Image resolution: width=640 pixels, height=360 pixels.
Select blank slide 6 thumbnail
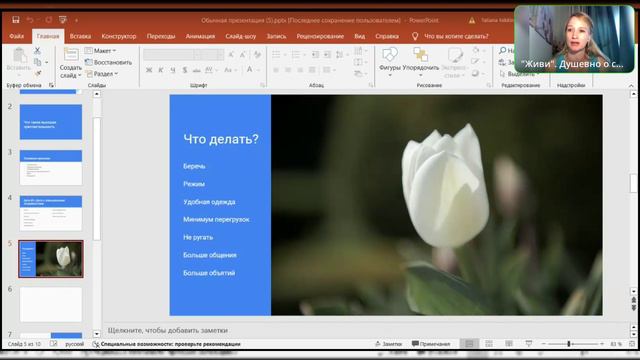point(51,304)
